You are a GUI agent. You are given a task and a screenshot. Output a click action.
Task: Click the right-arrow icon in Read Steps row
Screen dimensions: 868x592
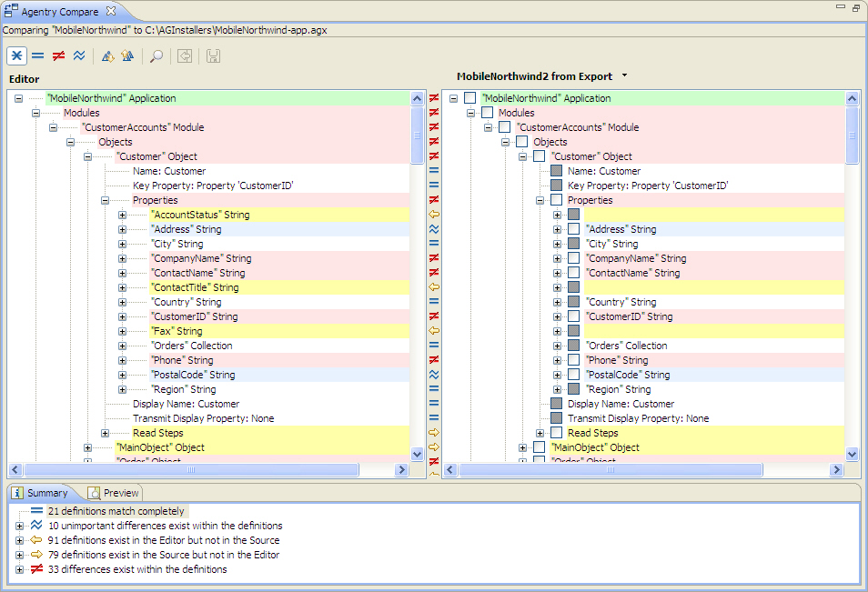coord(434,433)
